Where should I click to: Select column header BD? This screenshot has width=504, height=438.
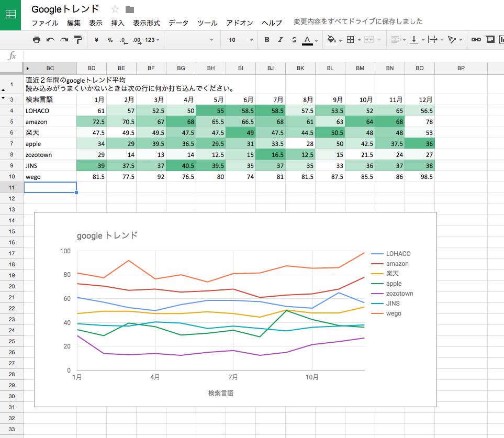(92, 68)
